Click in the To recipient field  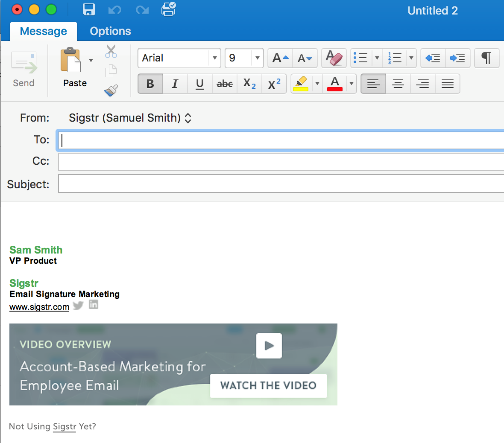[281, 140]
